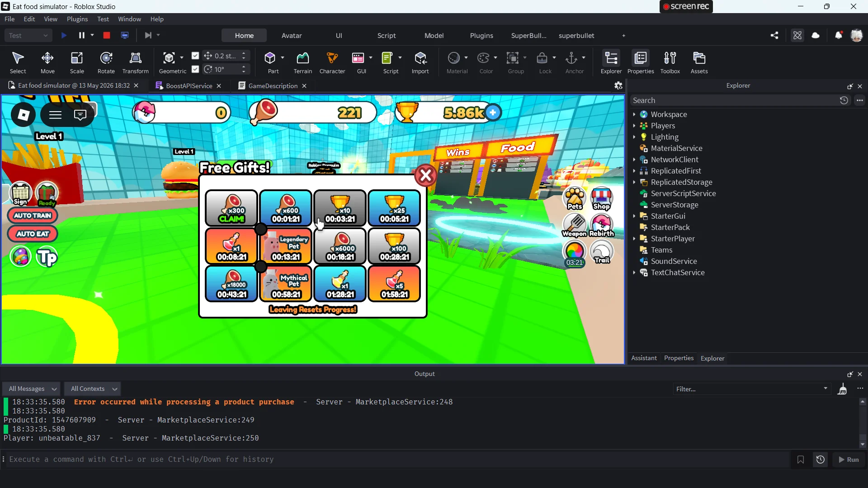Open the Test mode dropdown
The width and height of the screenshot is (868, 488).
(x=28, y=35)
